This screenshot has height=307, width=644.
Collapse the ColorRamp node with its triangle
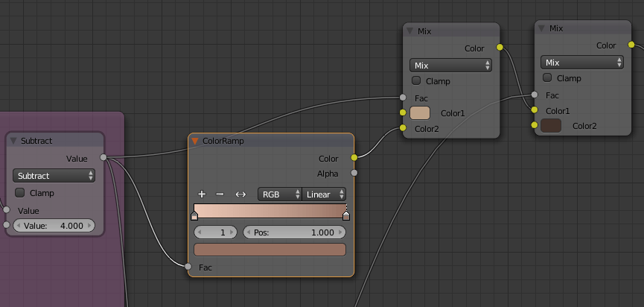[195, 141]
